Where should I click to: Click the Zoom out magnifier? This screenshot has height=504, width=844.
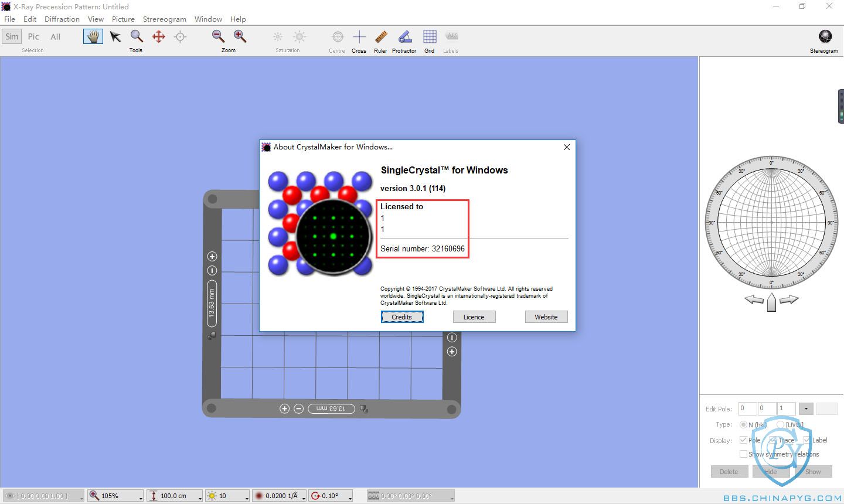pyautogui.click(x=218, y=36)
